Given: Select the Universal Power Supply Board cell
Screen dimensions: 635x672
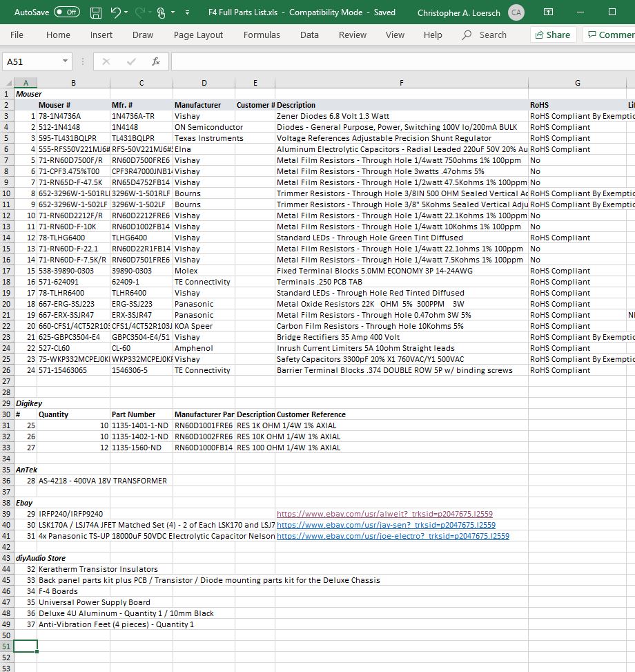Looking at the screenshot, I should 74,602.
